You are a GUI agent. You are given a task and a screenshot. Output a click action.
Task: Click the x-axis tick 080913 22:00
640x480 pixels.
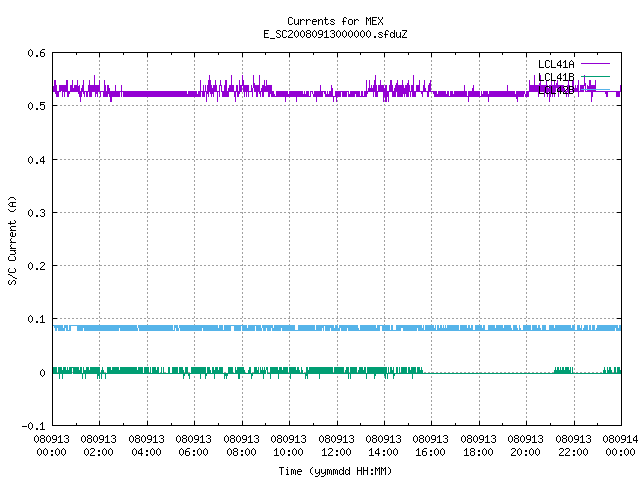point(573,446)
